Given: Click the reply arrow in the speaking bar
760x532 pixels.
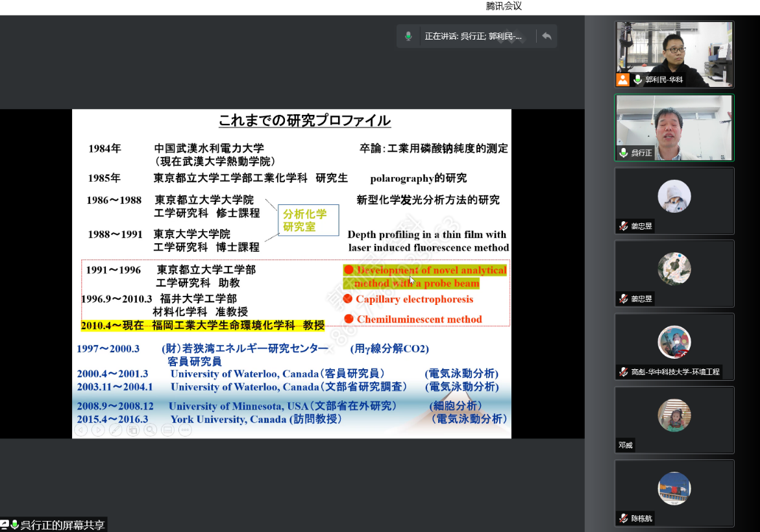Looking at the screenshot, I should 546,36.
